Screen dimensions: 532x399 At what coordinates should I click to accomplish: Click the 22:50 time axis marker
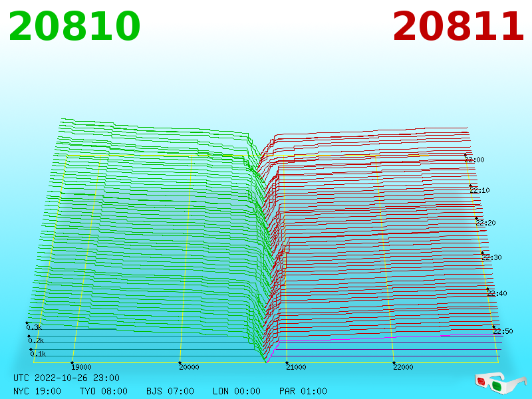(x=503, y=331)
